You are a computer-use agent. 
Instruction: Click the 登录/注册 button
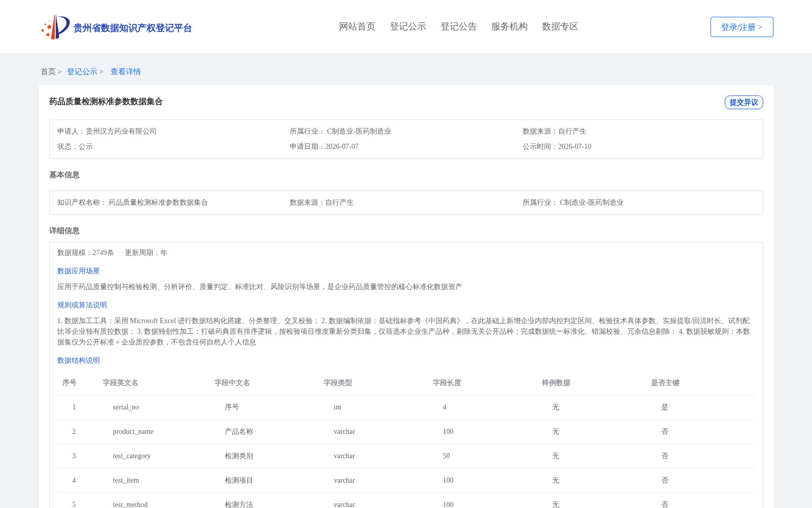click(x=741, y=27)
